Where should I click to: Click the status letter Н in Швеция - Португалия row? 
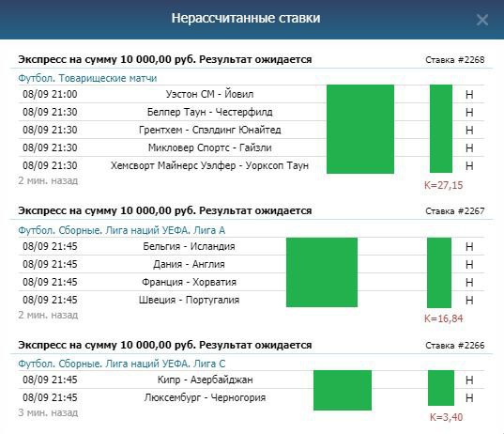click(x=469, y=301)
